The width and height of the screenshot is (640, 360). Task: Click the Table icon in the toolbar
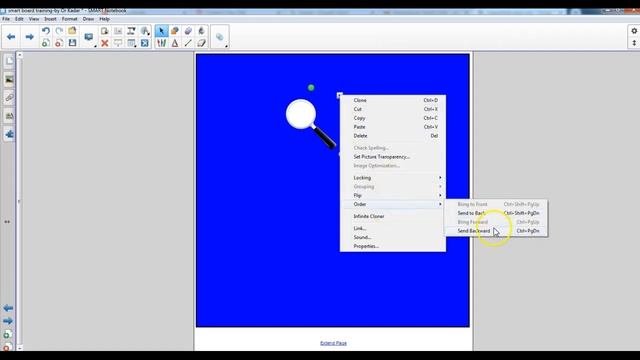point(131,43)
